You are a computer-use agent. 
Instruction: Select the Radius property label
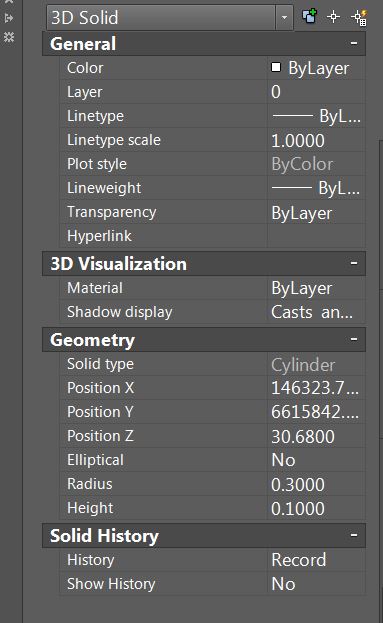(x=90, y=484)
